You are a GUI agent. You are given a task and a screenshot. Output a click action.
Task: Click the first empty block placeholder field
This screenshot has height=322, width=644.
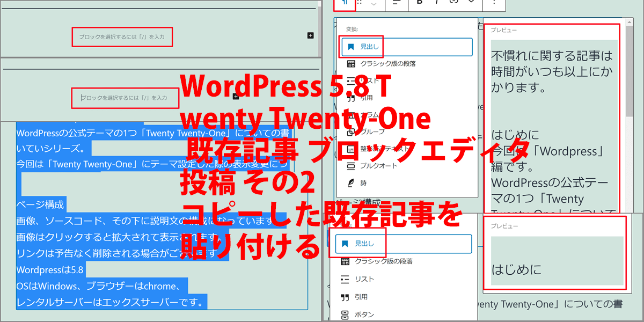122,37
